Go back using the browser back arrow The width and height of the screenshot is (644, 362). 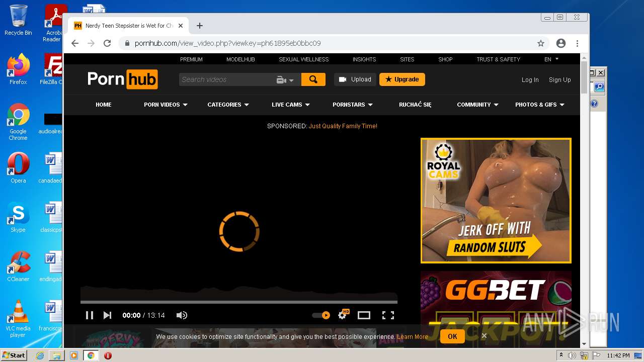(75, 43)
